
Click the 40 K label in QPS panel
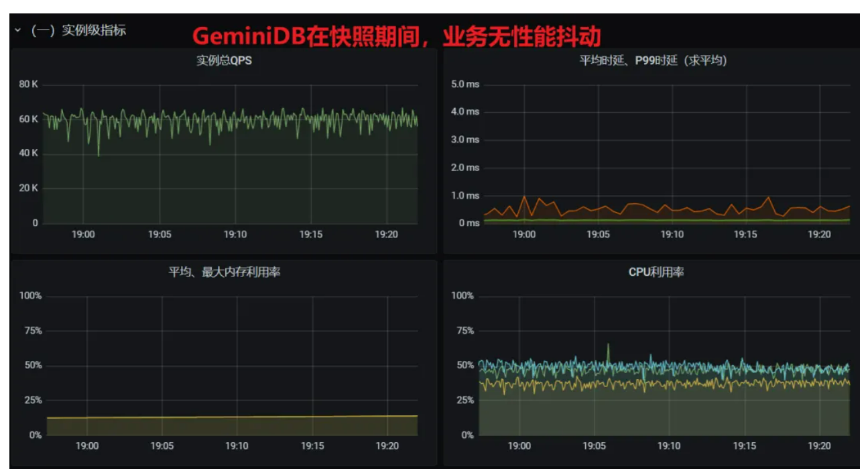[x=28, y=154]
